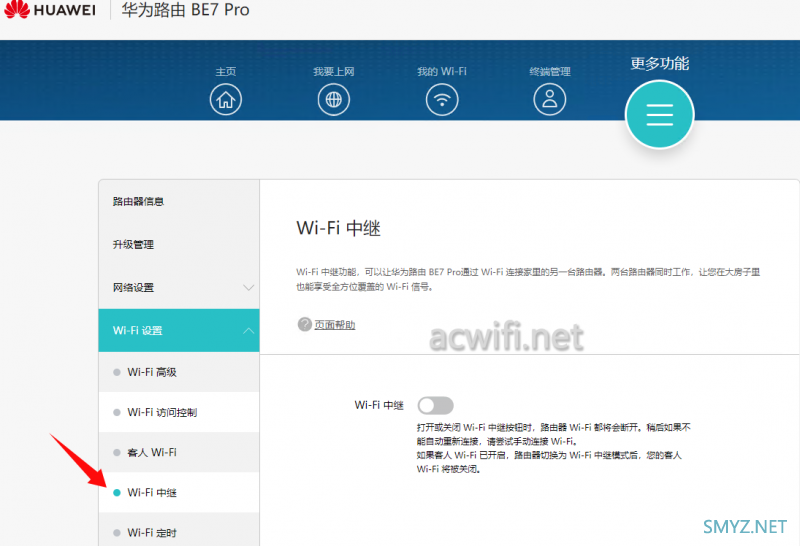Select 升级管理 in the sidebar

click(x=179, y=244)
